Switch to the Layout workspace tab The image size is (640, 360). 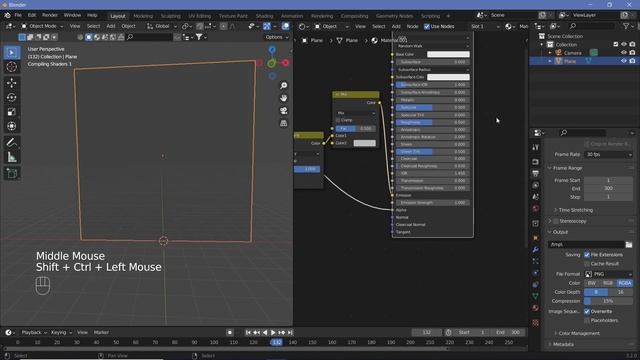118,16
